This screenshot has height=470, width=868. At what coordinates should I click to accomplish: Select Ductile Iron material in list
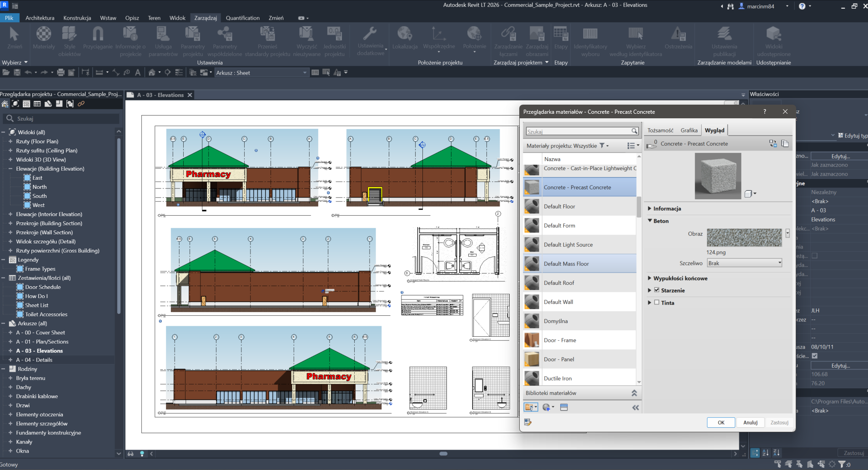point(580,378)
